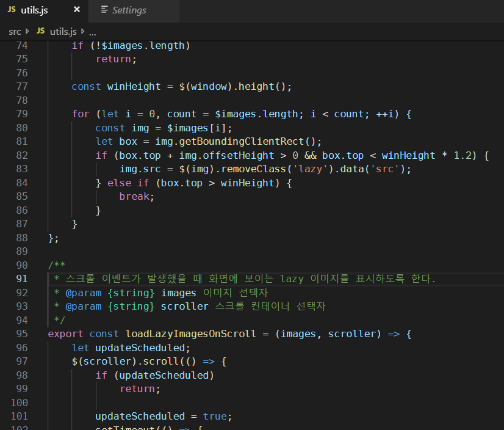Click the breadcrumb chevron after src
This screenshot has height=430, width=504.
28,31
